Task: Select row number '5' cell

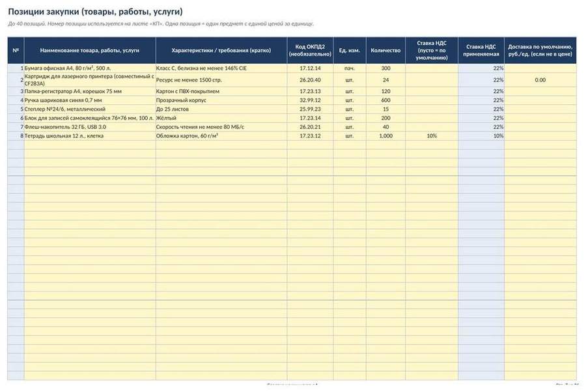Action: pos(16,109)
